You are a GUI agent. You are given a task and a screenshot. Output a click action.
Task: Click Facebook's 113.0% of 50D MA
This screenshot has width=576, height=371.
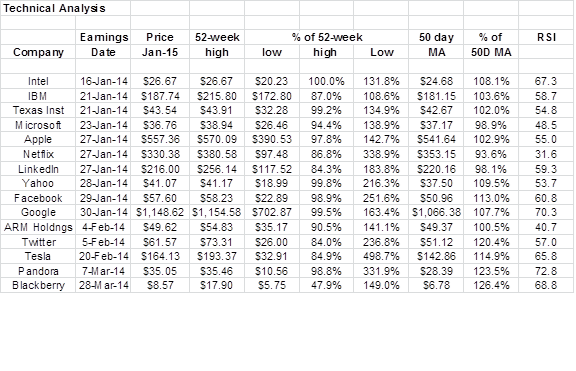coord(491,198)
